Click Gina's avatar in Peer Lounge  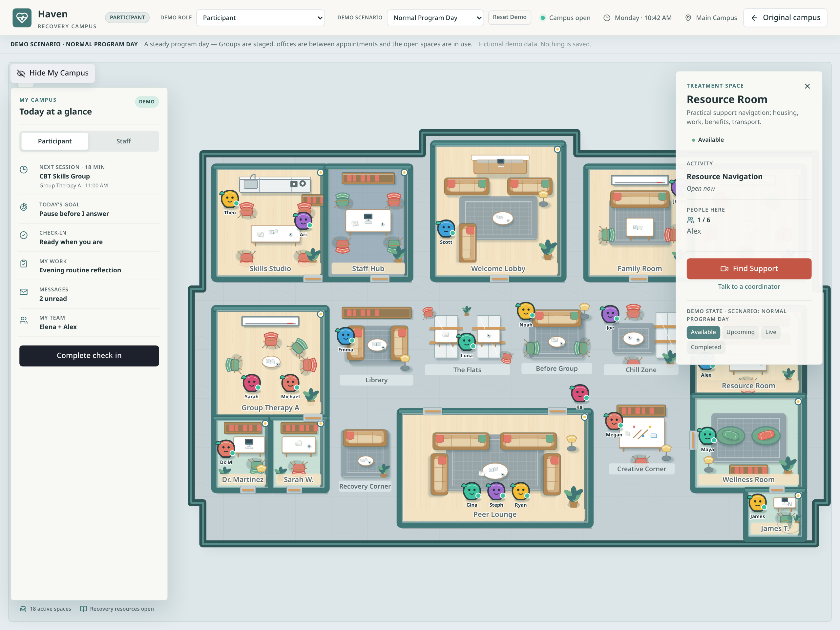click(472, 492)
